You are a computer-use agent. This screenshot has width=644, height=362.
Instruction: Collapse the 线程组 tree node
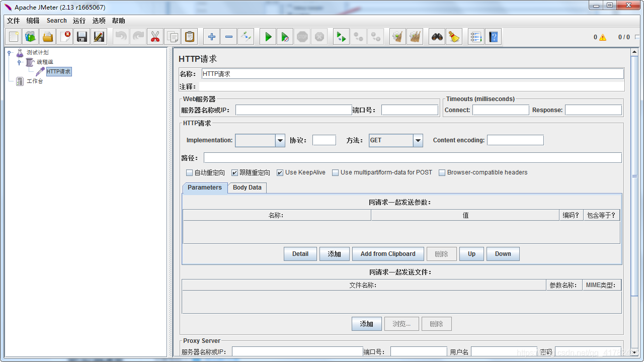coord(19,62)
